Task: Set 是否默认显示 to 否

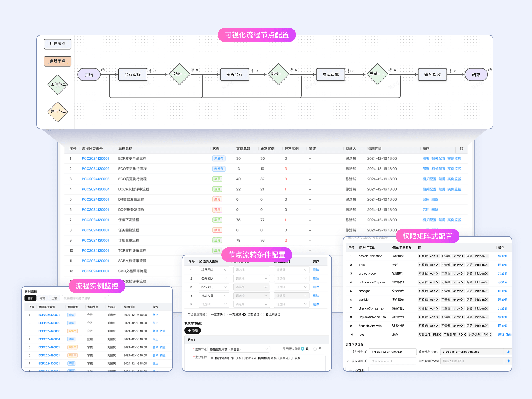Action: coord(315,349)
